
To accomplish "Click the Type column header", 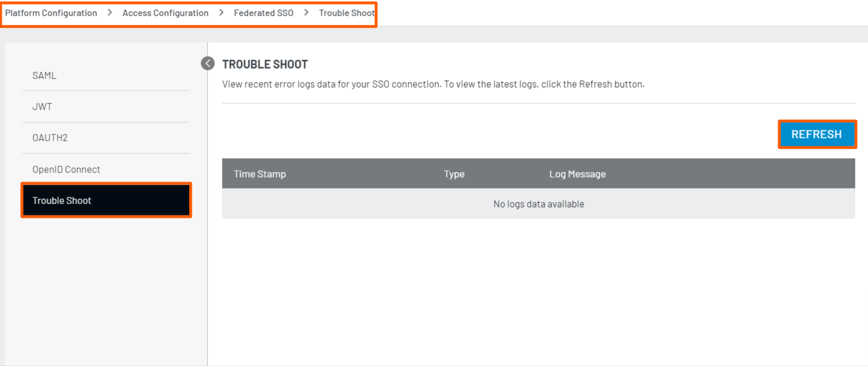I will coord(454,174).
